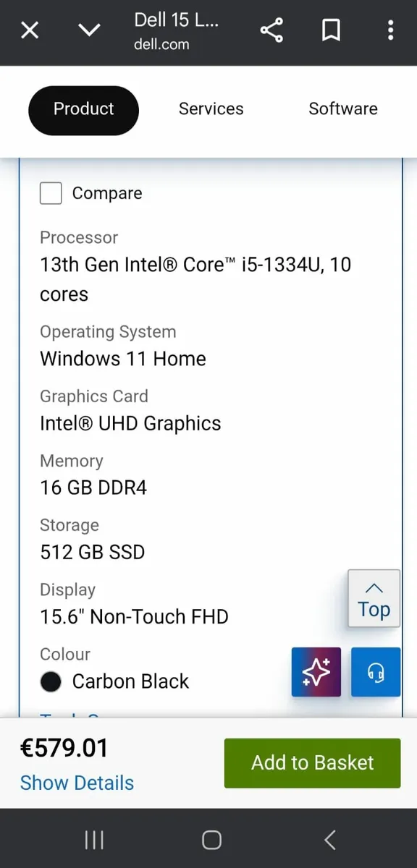
Task: Select the Carbon Black radio option
Action: (x=51, y=681)
